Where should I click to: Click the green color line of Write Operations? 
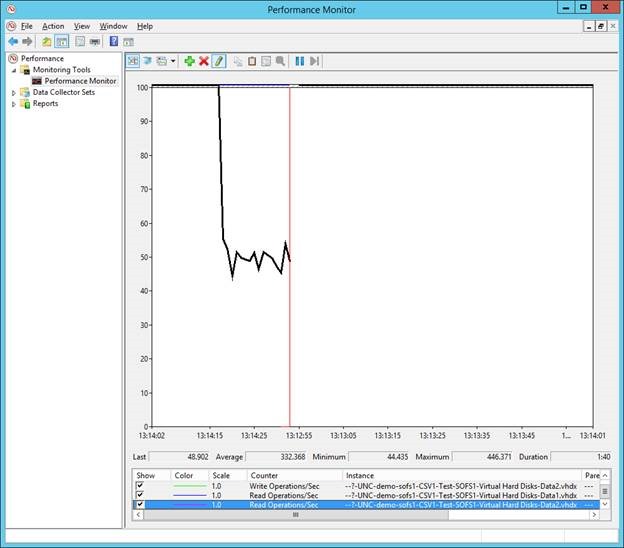point(188,486)
